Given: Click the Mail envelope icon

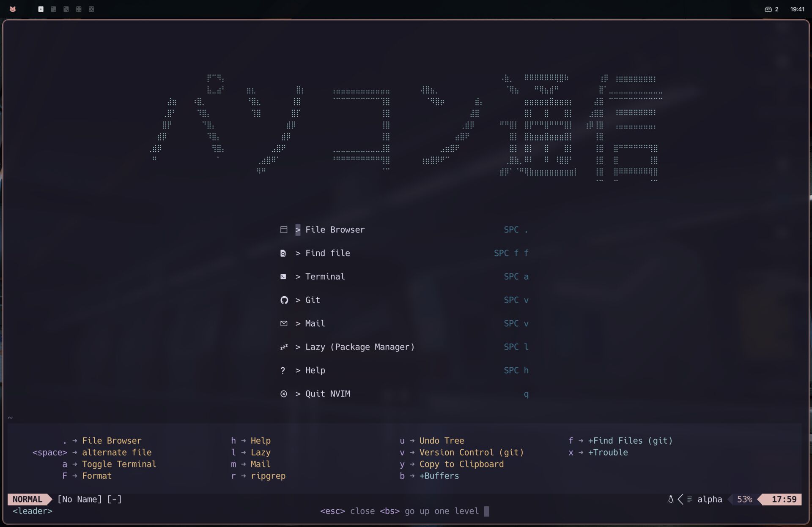Looking at the screenshot, I should (x=284, y=324).
